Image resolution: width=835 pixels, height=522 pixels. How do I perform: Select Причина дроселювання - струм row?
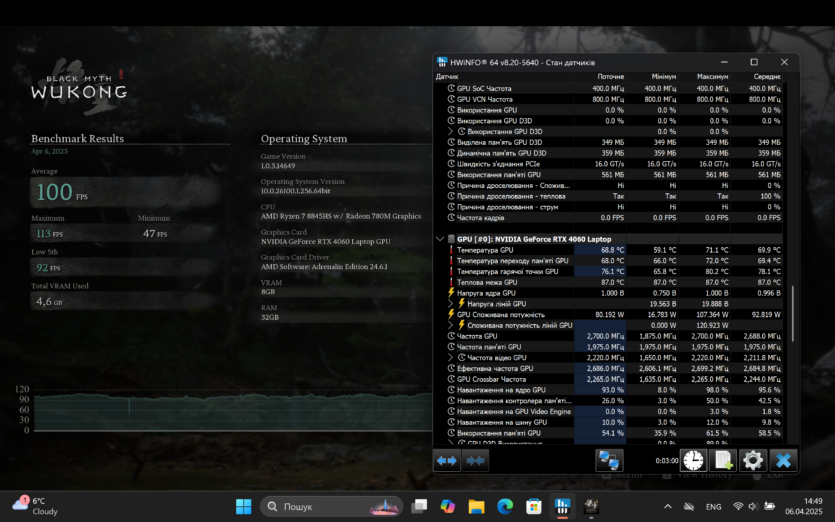[608, 207]
